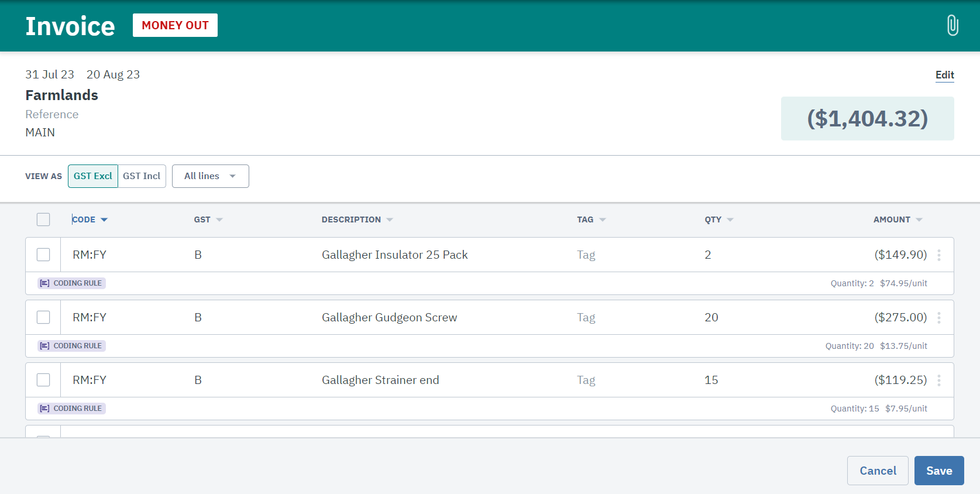Select the Gallagher Insulator 25 Pack checkbox
Viewport: 980px width, 494px height.
coord(43,255)
